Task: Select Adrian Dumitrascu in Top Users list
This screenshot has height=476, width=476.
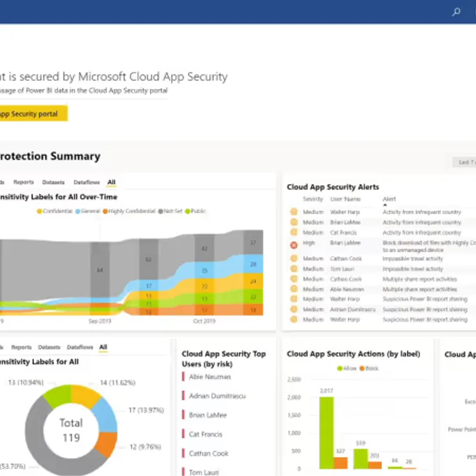Action: point(217,396)
